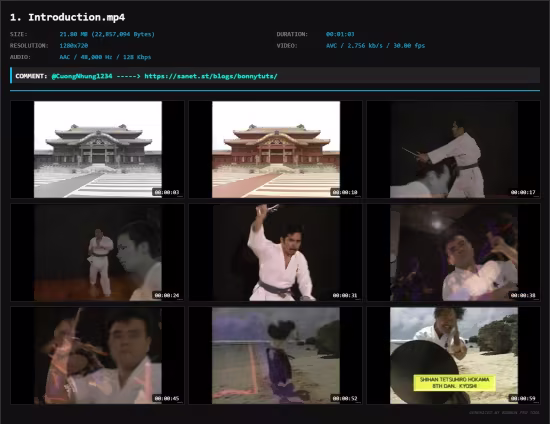This screenshot has height=424, width=550.
Task: Click the 00:00:03 timestamp badge
Action: pyautogui.click(x=167, y=192)
